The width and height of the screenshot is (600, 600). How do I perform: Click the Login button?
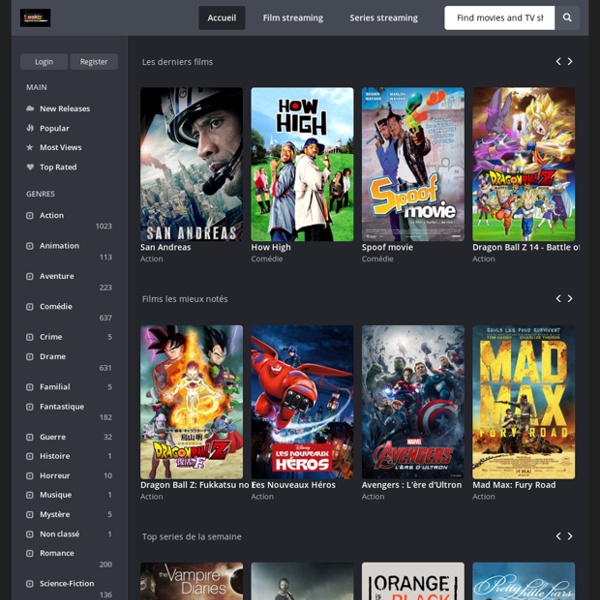click(44, 62)
